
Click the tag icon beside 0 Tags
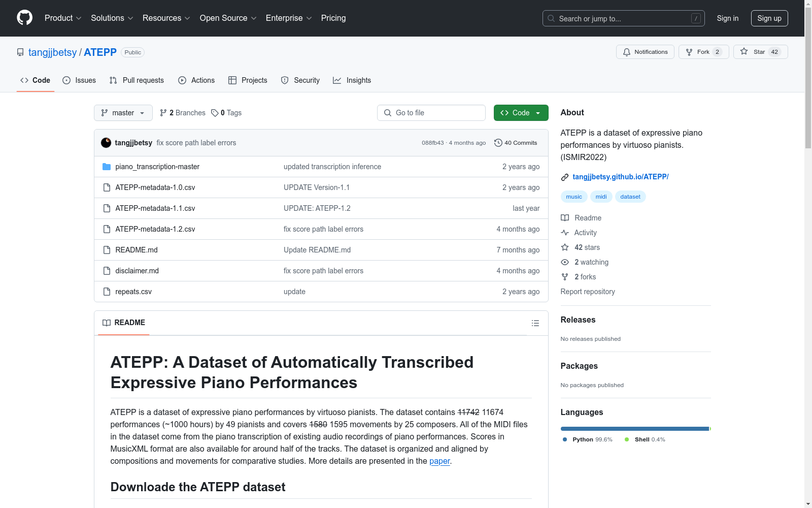click(x=215, y=113)
